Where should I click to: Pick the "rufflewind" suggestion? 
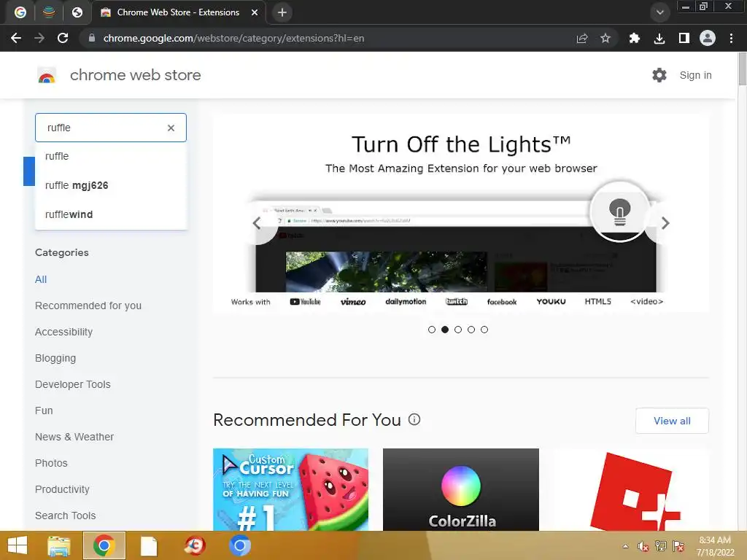(x=111, y=214)
